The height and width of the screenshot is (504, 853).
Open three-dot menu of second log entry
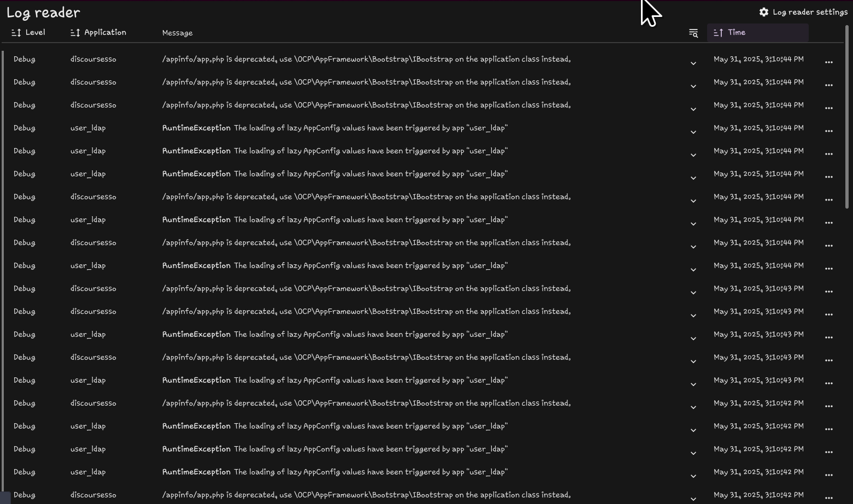pos(829,85)
